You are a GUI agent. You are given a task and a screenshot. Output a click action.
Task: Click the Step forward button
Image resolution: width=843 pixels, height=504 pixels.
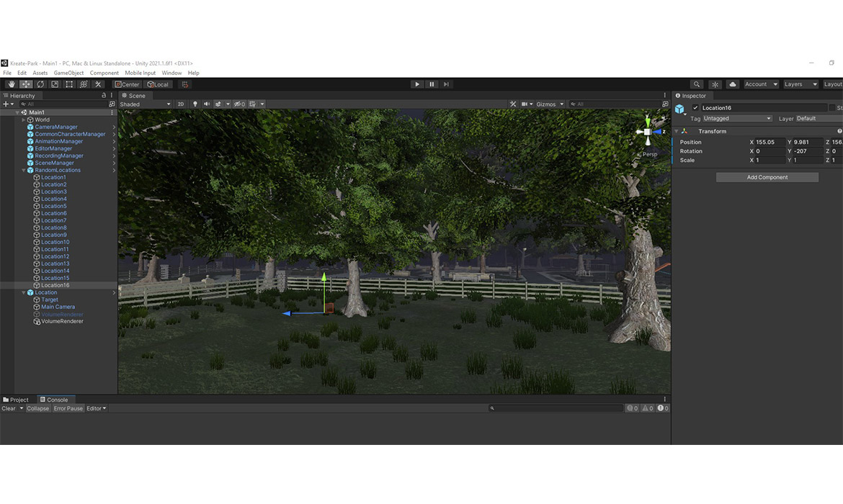point(446,84)
